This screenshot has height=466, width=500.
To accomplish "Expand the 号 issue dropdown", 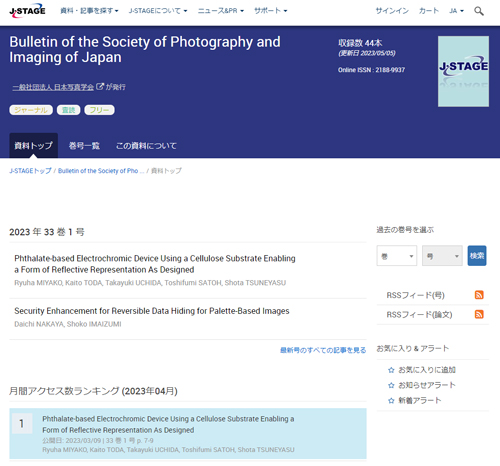I will [x=442, y=256].
